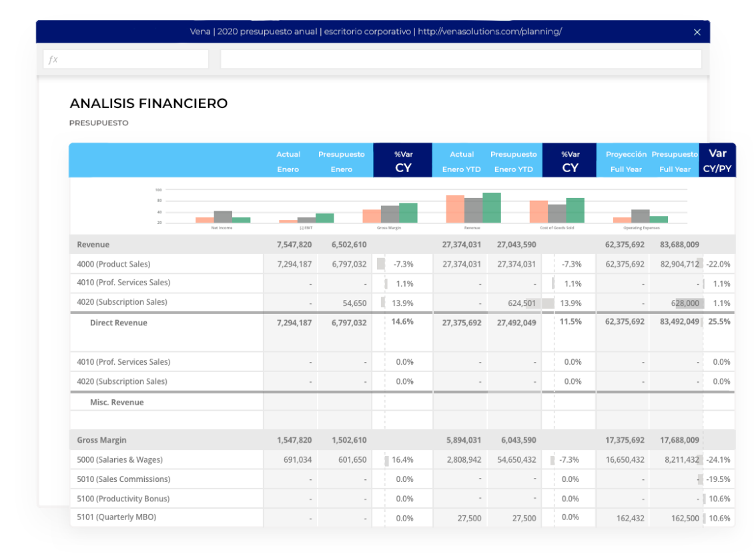Click the gray Net Income chart bar

click(x=223, y=217)
